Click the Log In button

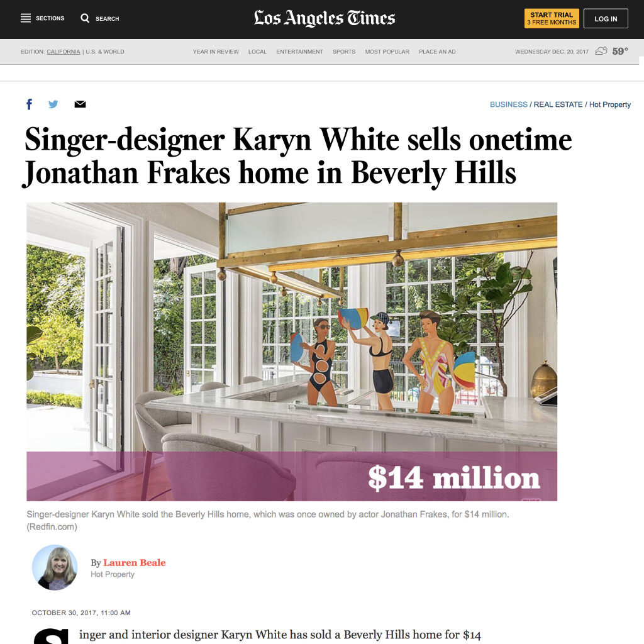[x=606, y=18]
